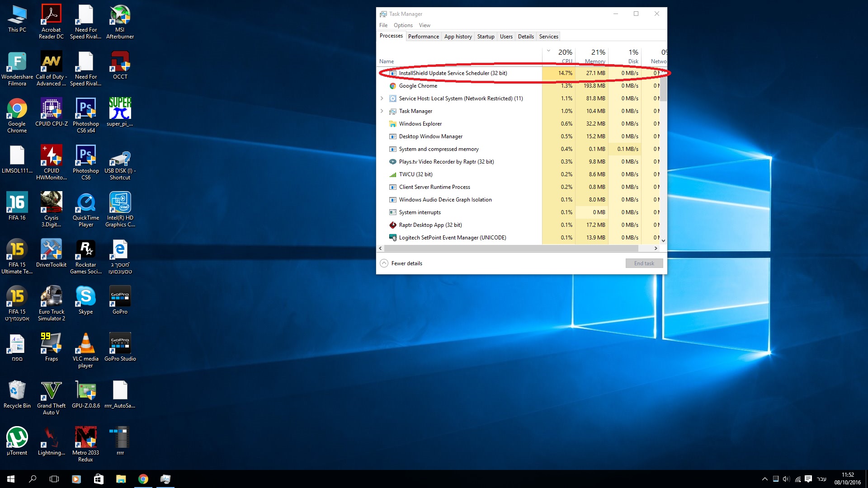
Task: Select the VLC media player icon
Action: [x=85, y=351]
